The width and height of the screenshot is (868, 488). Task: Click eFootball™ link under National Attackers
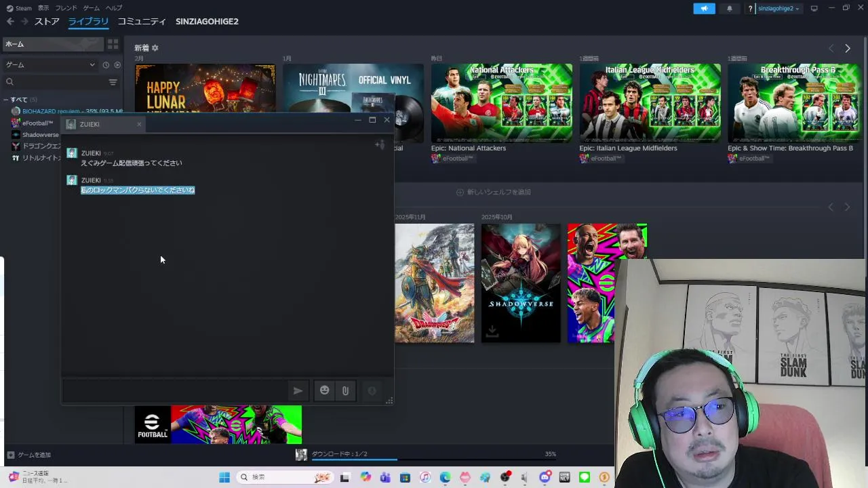[x=452, y=159]
